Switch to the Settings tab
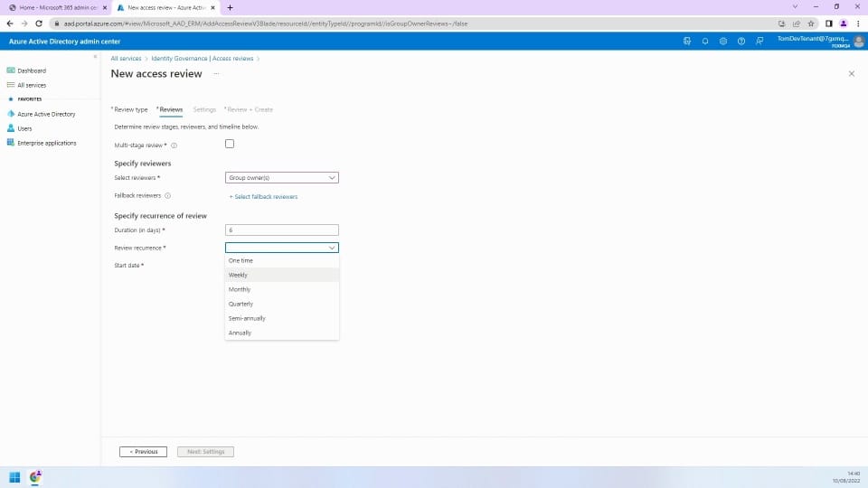This screenshot has width=868, height=488. click(x=204, y=109)
